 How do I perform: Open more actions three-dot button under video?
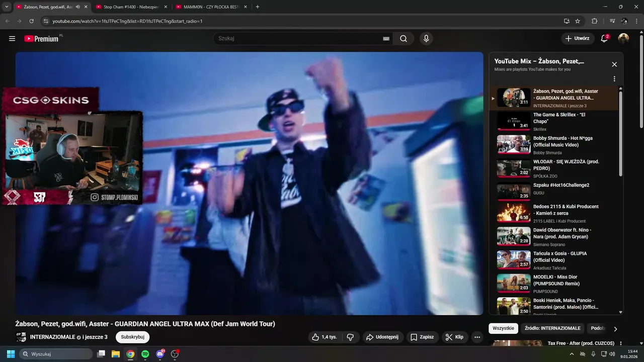[x=477, y=337]
